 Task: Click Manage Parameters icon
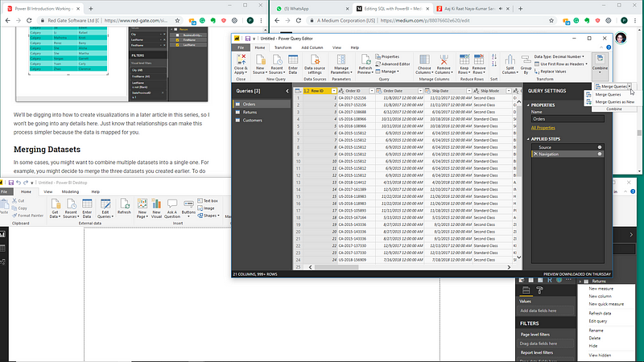click(341, 60)
